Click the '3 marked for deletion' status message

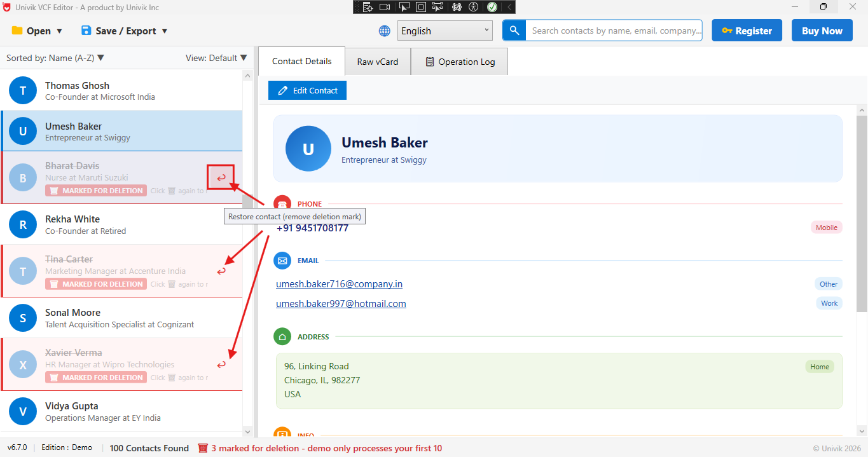click(x=326, y=448)
